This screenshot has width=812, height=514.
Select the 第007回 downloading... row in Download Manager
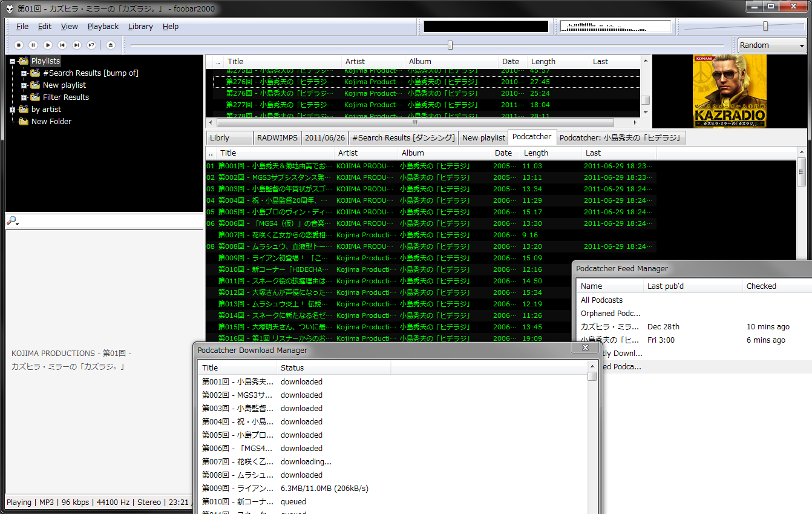391,462
